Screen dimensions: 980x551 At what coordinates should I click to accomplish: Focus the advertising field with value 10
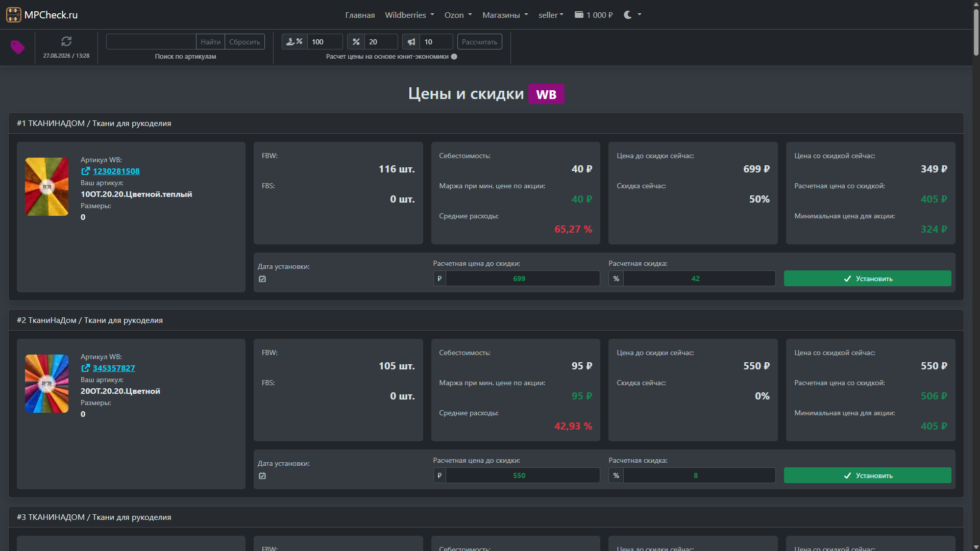(436, 42)
